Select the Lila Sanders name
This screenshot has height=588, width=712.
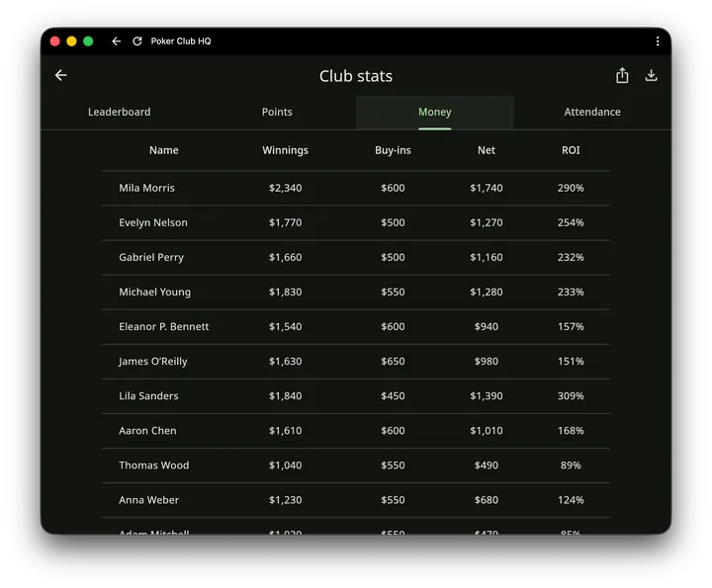(x=148, y=396)
